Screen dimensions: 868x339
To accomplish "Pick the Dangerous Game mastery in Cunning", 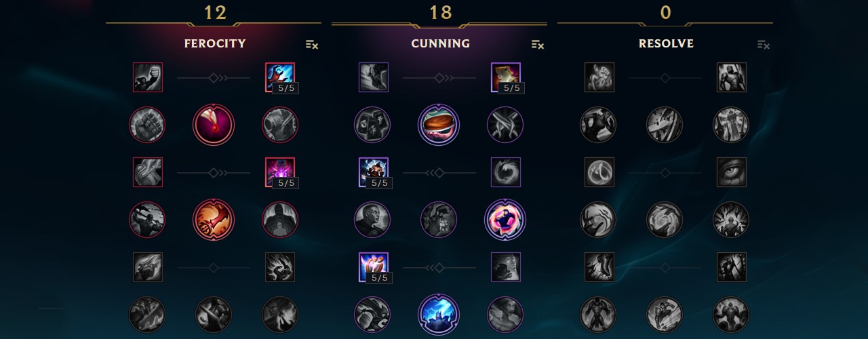I will (x=505, y=219).
